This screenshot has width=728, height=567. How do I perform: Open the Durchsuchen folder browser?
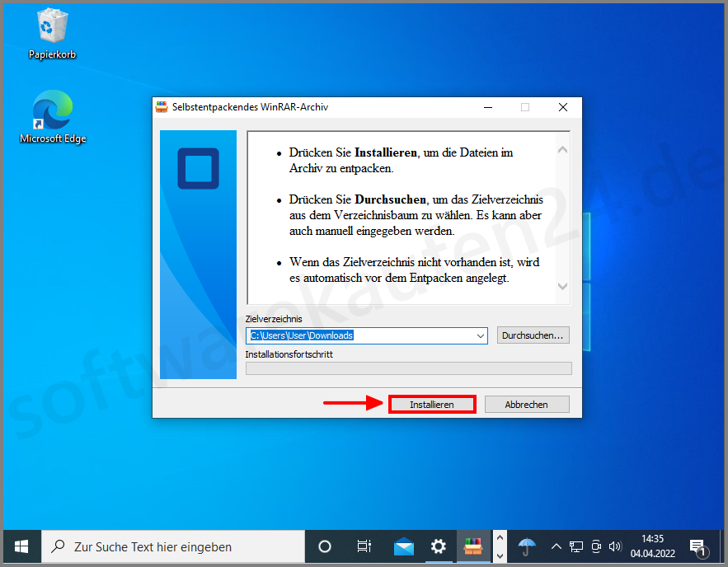[x=533, y=335]
